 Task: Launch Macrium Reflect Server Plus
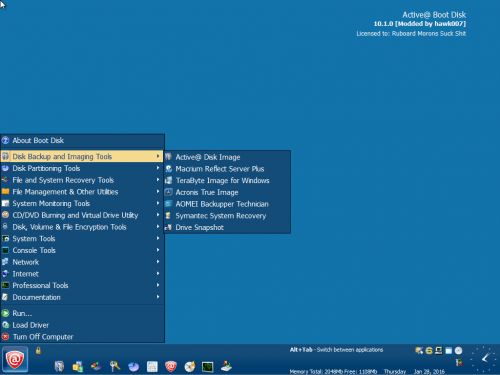click(x=227, y=169)
